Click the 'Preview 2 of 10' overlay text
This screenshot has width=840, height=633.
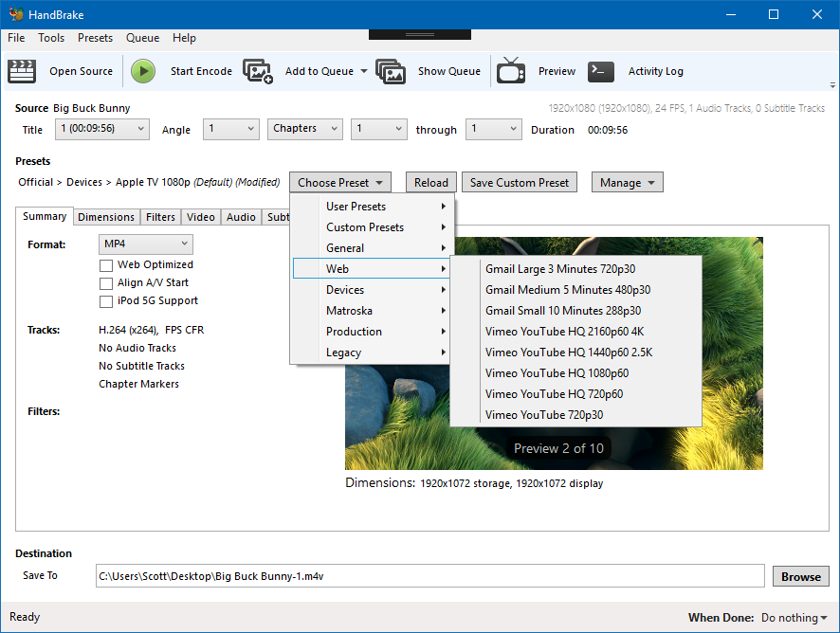pyautogui.click(x=558, y=449)
